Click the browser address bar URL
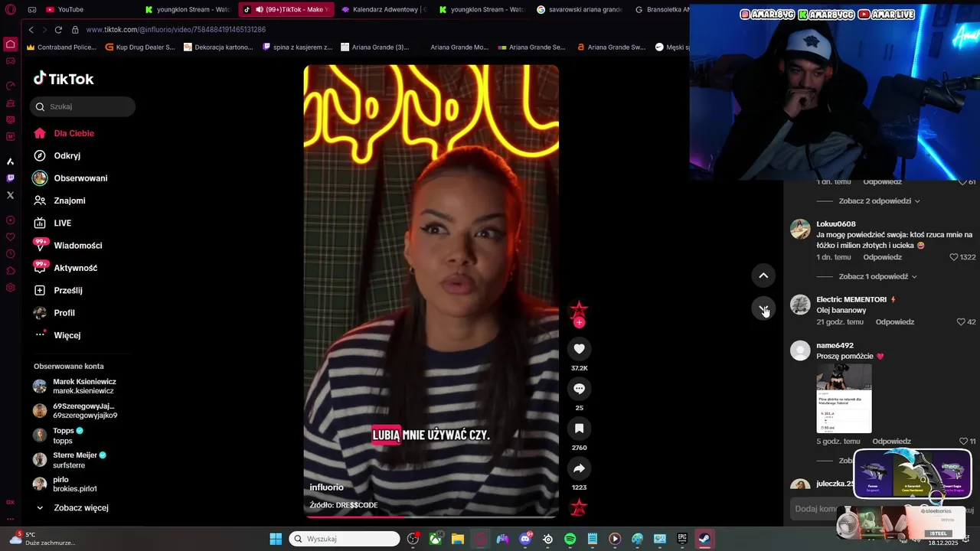The image size is (980, 551). (176, 30)
